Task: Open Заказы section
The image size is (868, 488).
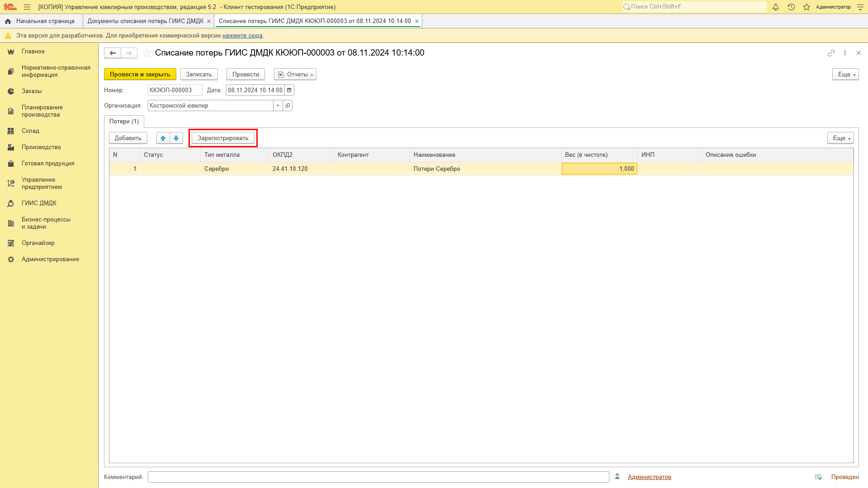Action: tap(32, 91)
